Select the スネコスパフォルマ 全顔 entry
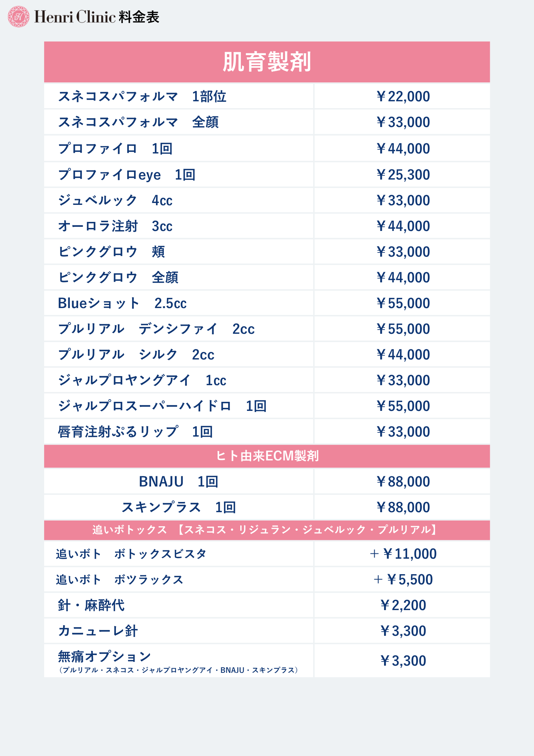This screenshot has height=756, width=534. tap(138, 122)
